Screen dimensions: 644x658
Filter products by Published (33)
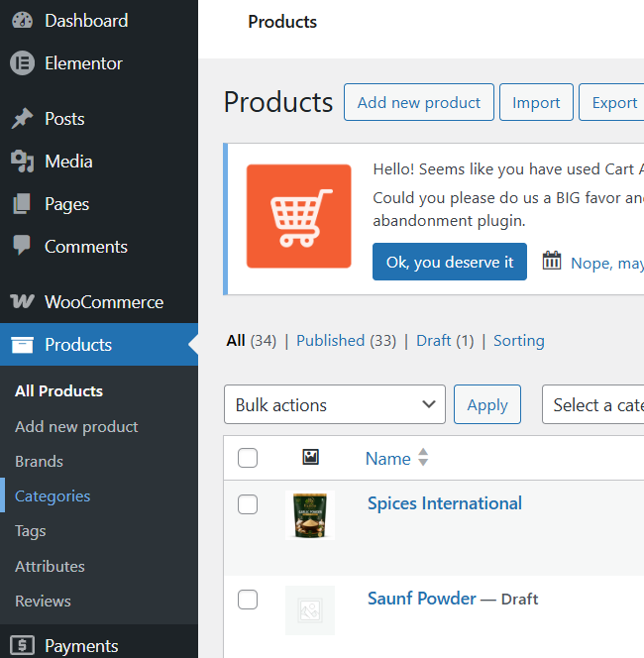(346, 341)
